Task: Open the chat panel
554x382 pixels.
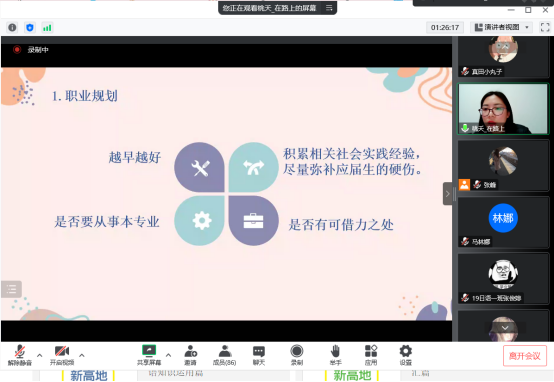Action: [259, 355]
